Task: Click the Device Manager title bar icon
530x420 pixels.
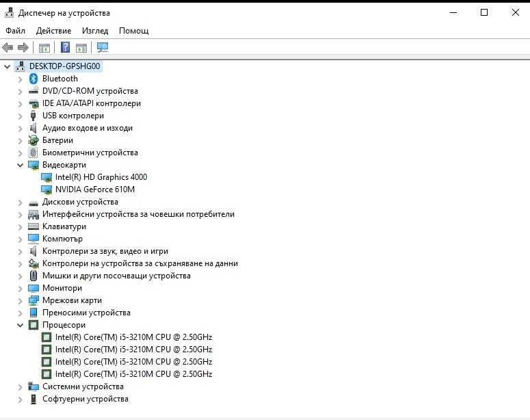Action: (10, 13)
